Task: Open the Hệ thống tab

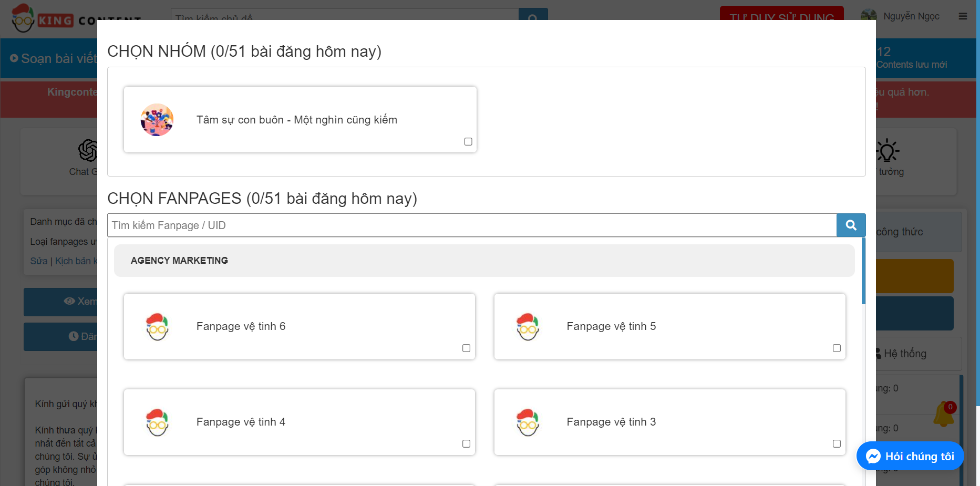Action: (919, 354)
